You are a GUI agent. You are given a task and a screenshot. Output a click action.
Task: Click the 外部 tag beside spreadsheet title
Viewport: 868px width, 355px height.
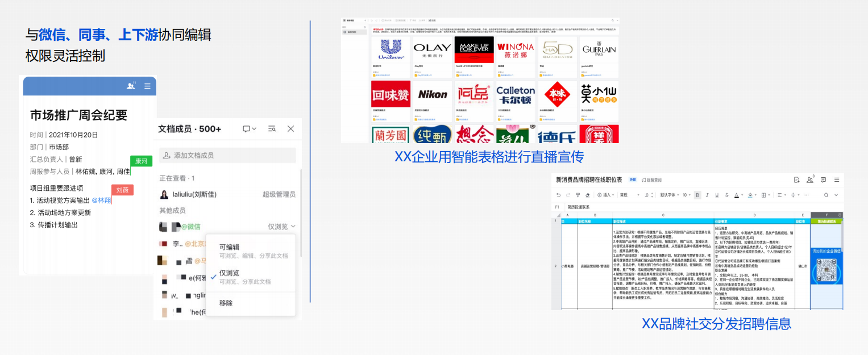point(633,179)
